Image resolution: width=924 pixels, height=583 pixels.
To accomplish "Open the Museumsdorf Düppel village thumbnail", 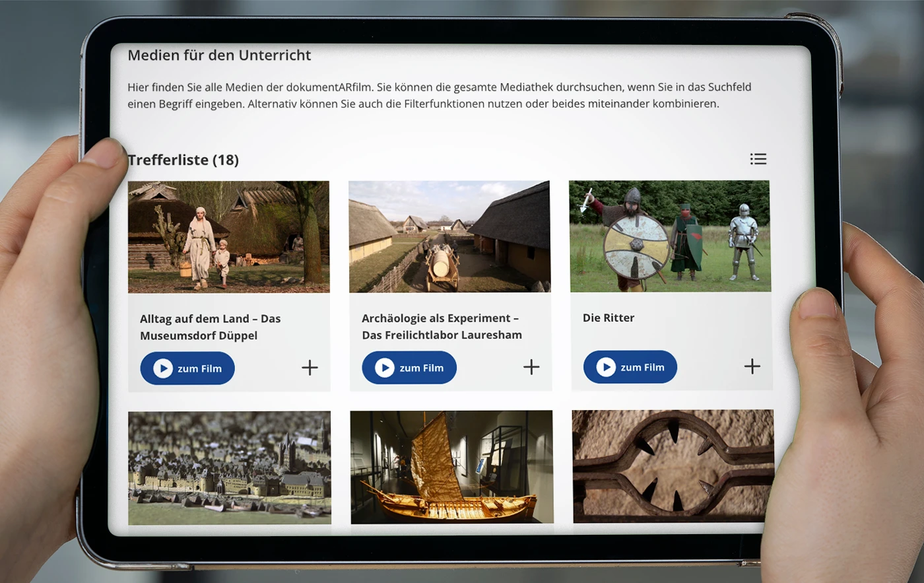I will [228, 236].
